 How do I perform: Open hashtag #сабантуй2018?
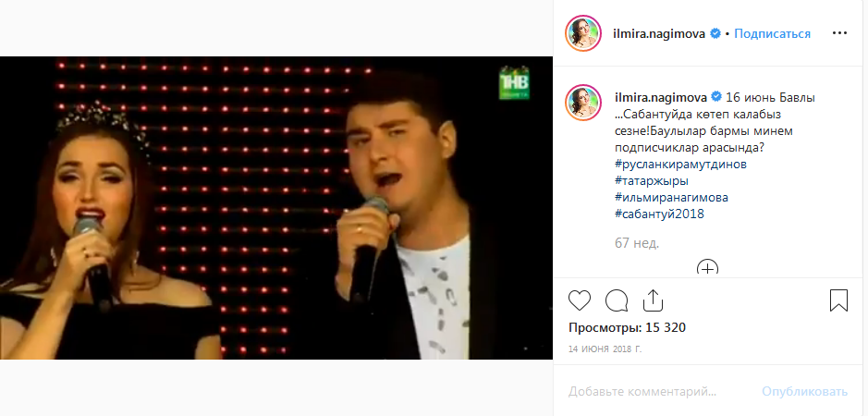coord(659,214)
